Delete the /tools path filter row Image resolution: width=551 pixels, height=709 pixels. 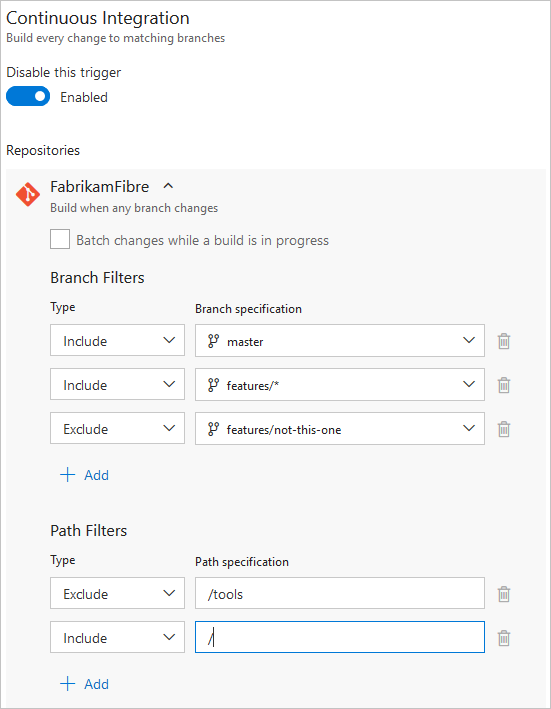pos(504,594)
